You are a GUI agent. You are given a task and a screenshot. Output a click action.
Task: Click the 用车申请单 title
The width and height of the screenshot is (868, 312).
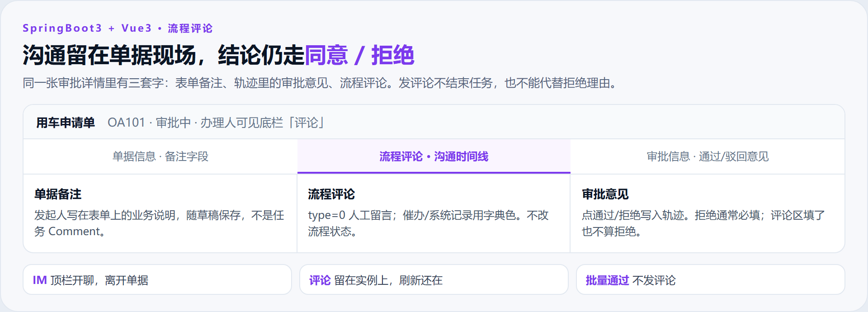click(x=66, y=123)
